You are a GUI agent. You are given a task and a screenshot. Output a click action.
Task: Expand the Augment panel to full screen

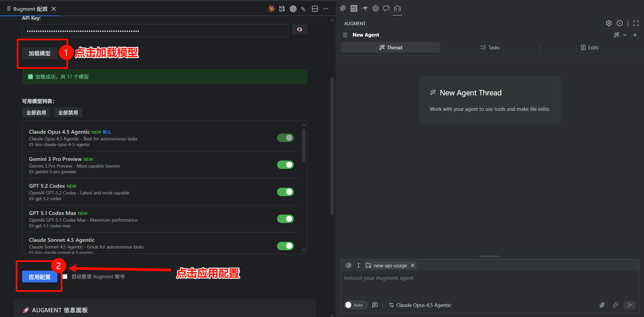[x=636, y=23]
